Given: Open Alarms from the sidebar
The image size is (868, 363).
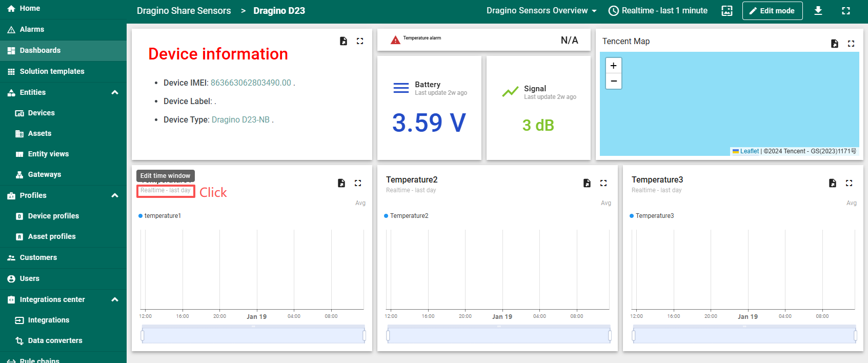Looking at the screenshot, I should point(32,29).
